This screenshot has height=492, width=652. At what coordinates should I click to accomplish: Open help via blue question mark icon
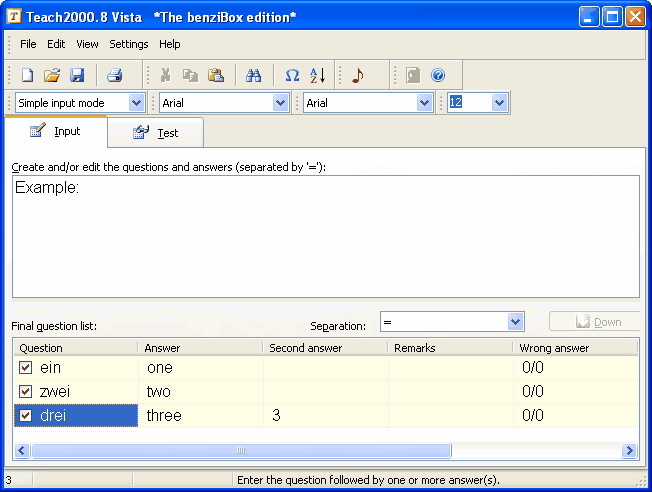pos(438,75)
